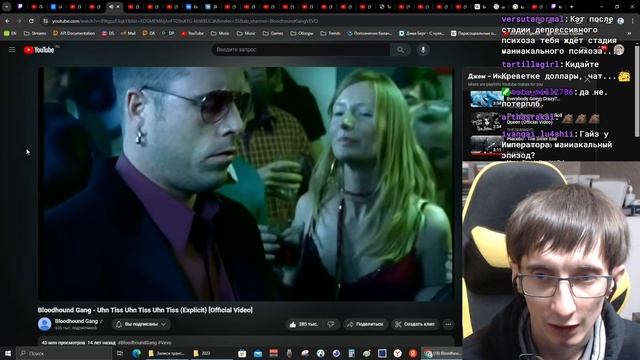Open the Bloodhound Gang channel name link

[x=76, y=321]
